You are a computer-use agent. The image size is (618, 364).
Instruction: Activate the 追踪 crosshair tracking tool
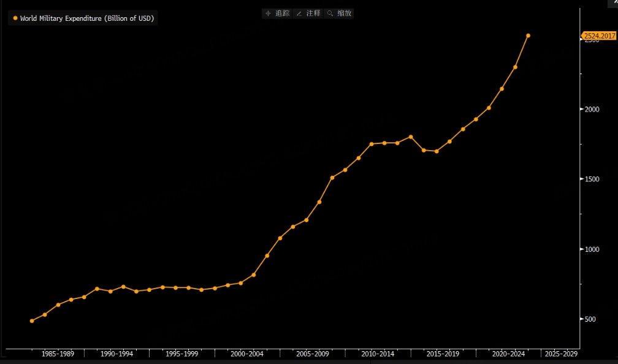click(277, 13)
